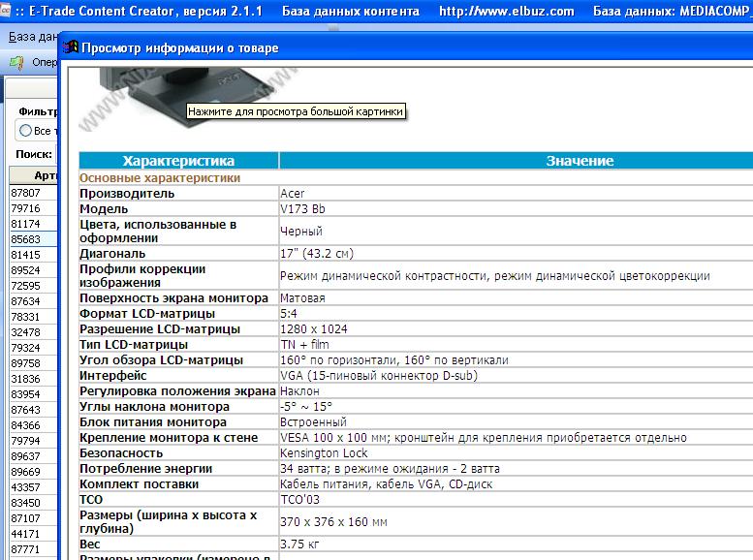Click the 'Арт' column header in list

coord(34,175)
